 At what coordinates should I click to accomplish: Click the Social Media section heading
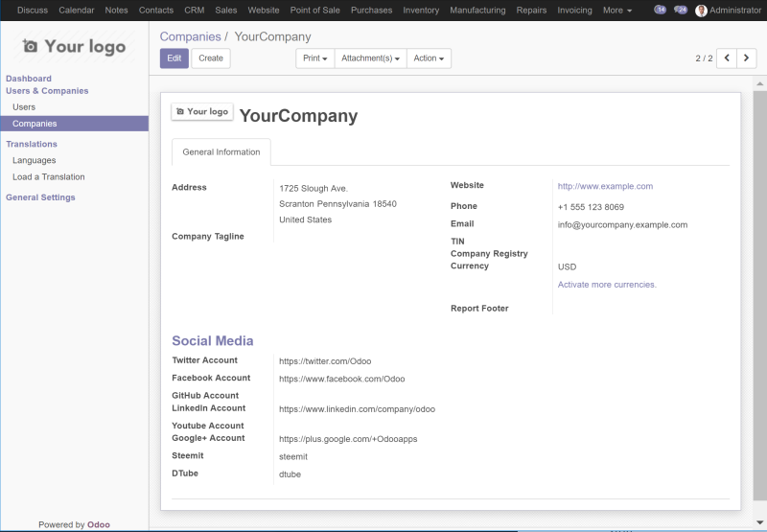(212, 341)
